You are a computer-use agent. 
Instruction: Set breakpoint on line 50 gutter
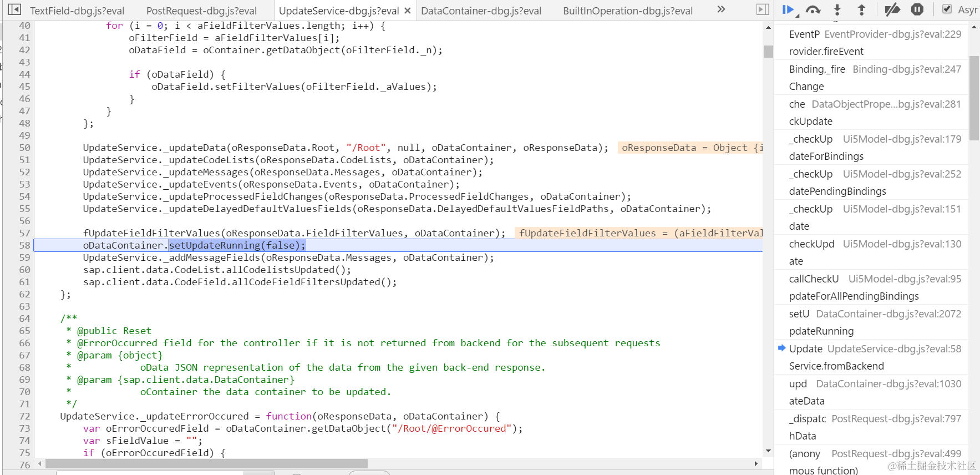point(24,148)
